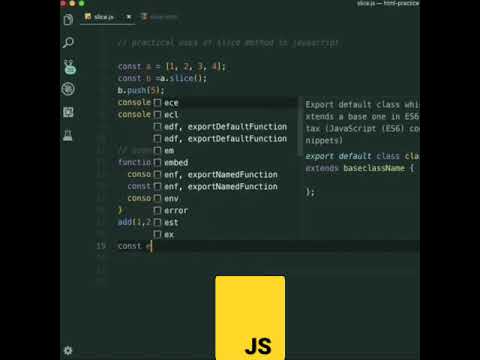Click the JS icon on the slice.js tab
Viewport: 480px width, 360px height.
click(88, 16)
